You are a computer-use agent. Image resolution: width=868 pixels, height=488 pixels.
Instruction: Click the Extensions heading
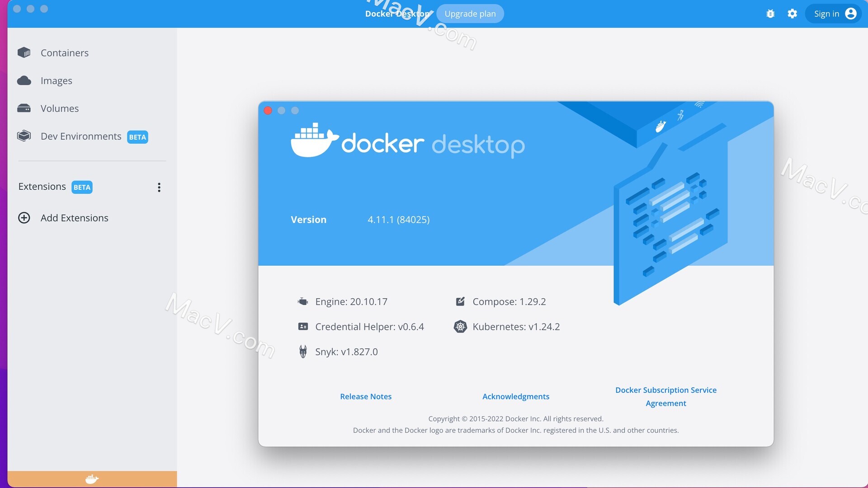(42, 187)
